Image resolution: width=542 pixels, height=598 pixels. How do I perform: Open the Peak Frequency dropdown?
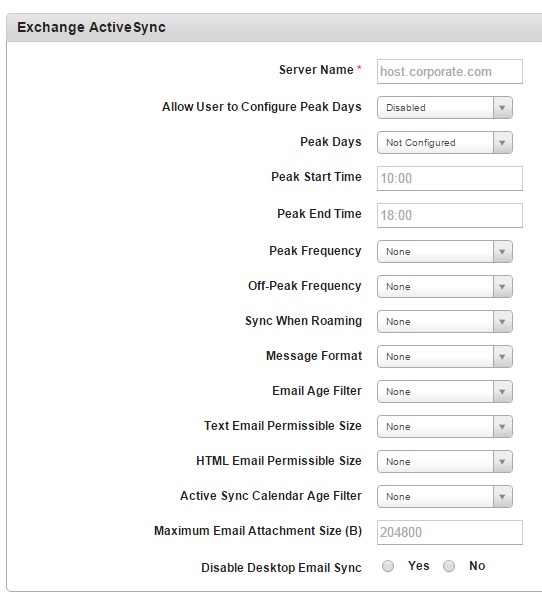click(445, 251)
